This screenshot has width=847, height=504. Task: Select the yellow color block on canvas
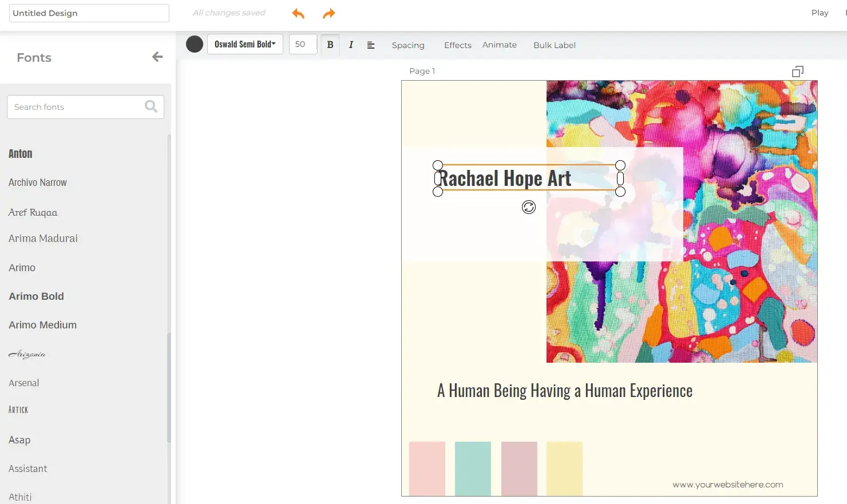(x=564, y=469)
